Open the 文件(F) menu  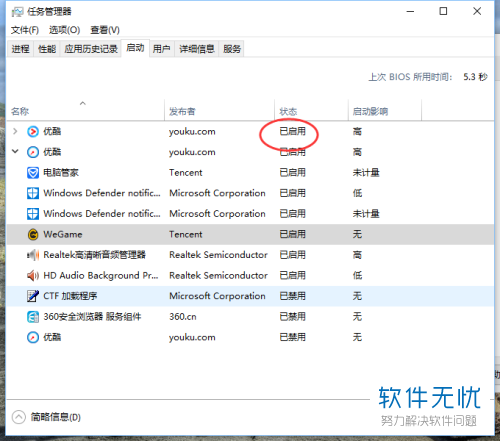[x=25, y=30]
